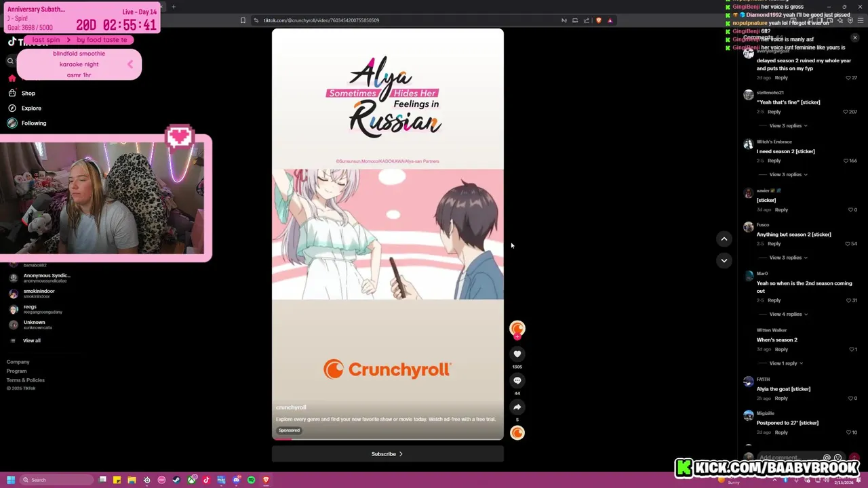Viewport: 868px width, 488px height.
Task: Reply to Witten Walker's comment
Action: (781, 349)
